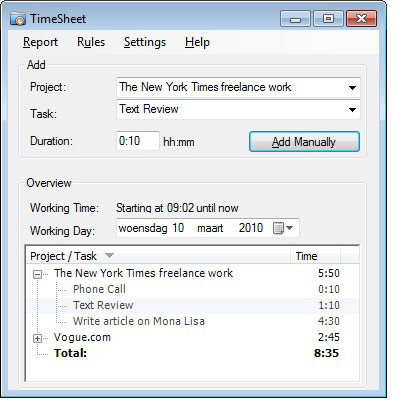Screen dimensions: 393x405
Task: Maximize the TimeSheet window
Action: (x=328, y=19)
